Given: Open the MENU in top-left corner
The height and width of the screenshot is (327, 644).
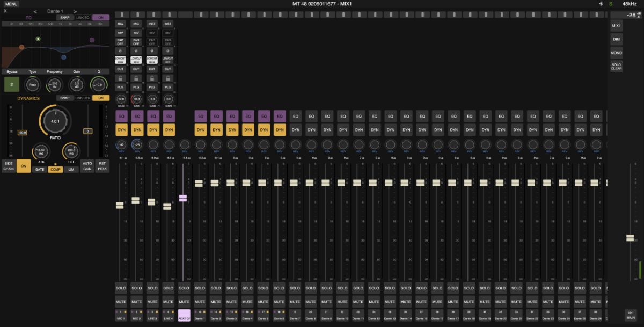Looking at the screenshot, I should 11,4.
